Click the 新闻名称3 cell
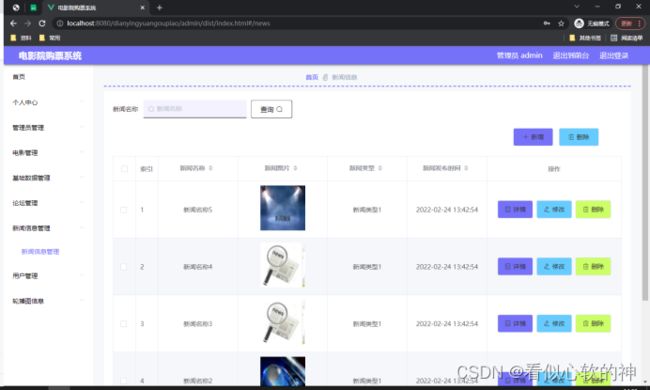The width and height of the screenshot is (650, 390). pos(198,324)
